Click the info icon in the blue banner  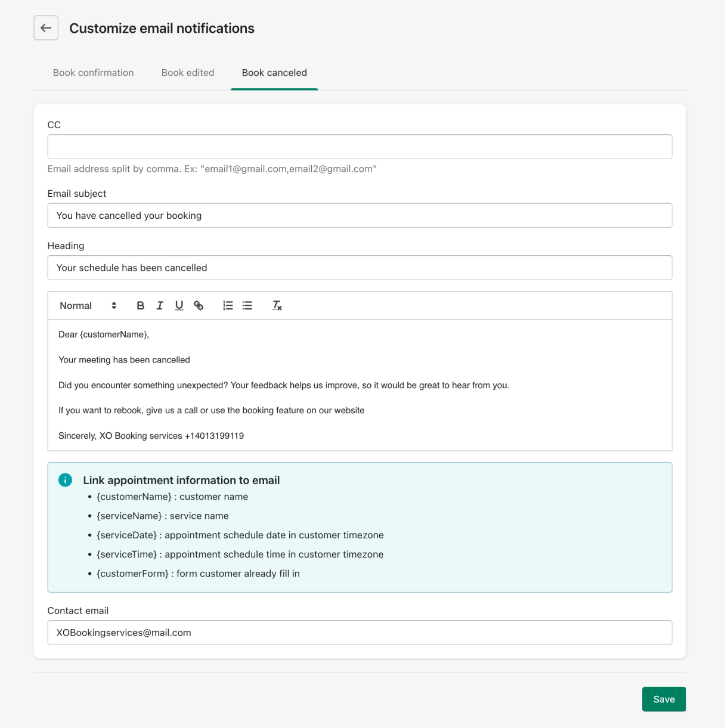pos(66,480)
